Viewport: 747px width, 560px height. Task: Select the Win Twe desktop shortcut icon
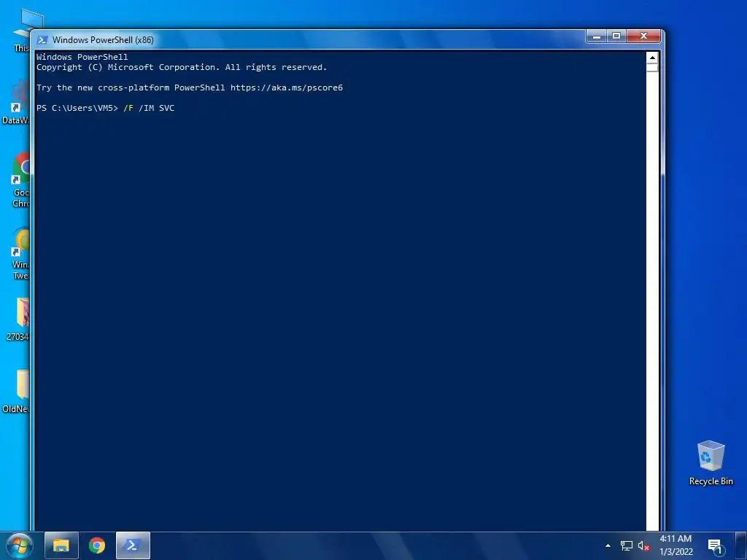point(21,254)
